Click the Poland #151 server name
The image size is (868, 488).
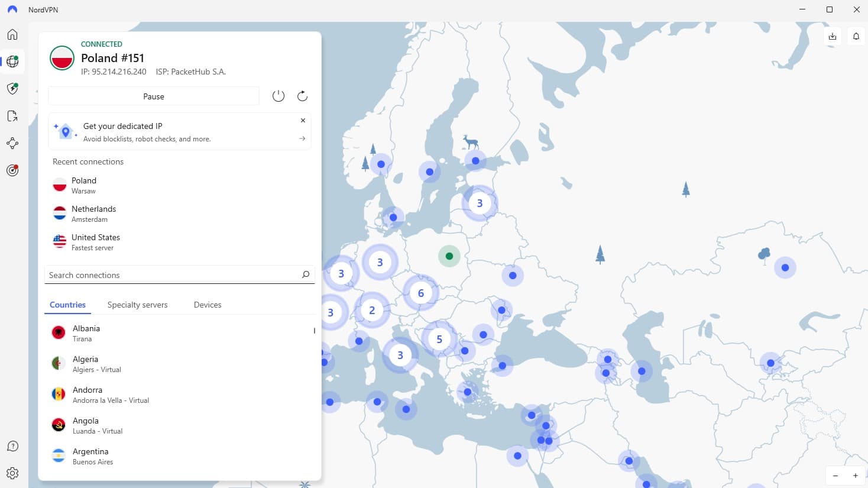[112, 58]
